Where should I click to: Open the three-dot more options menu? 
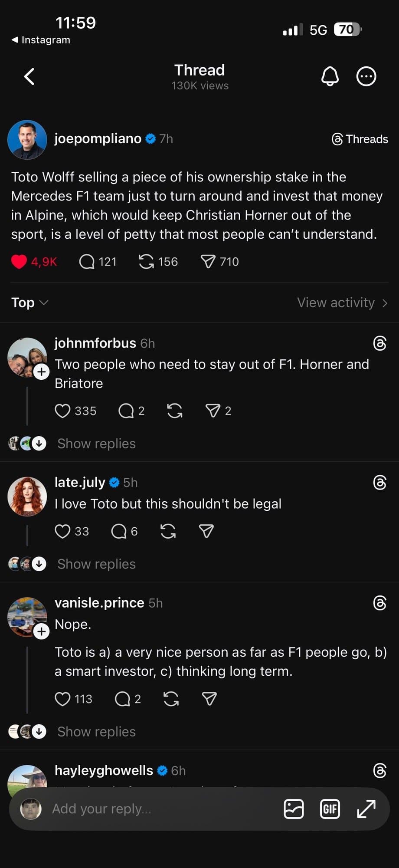click(x=366, y=76)
